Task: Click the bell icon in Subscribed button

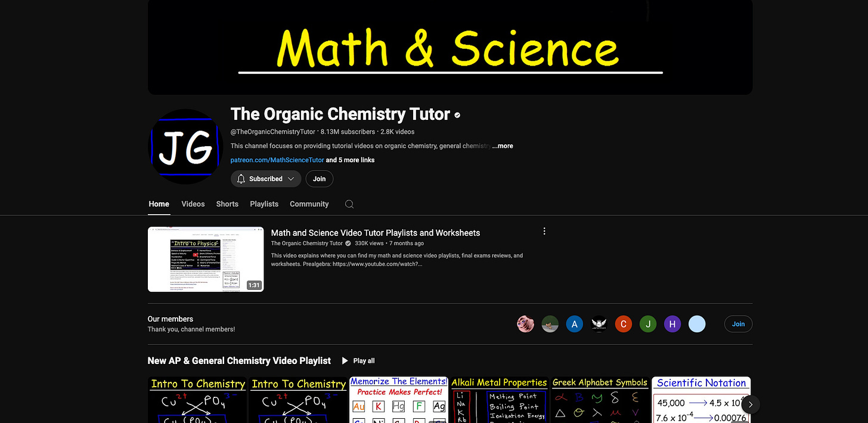Action: [x=241, y=179]
